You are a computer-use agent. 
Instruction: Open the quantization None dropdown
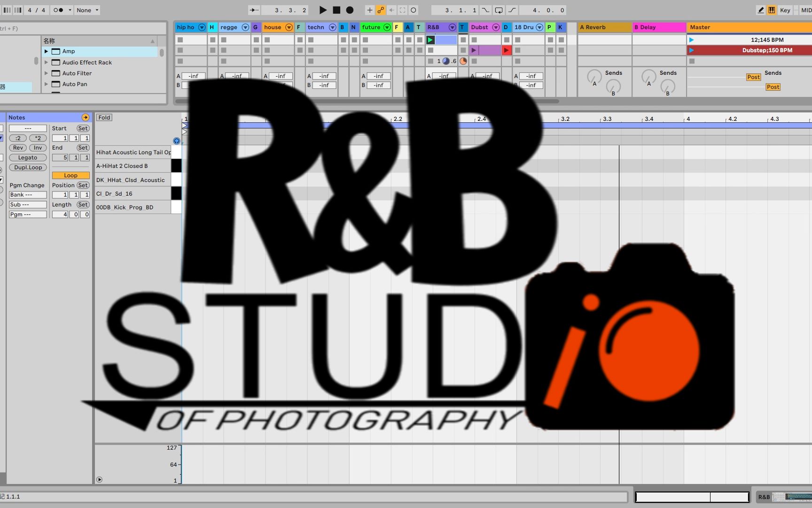click(87, 10)
